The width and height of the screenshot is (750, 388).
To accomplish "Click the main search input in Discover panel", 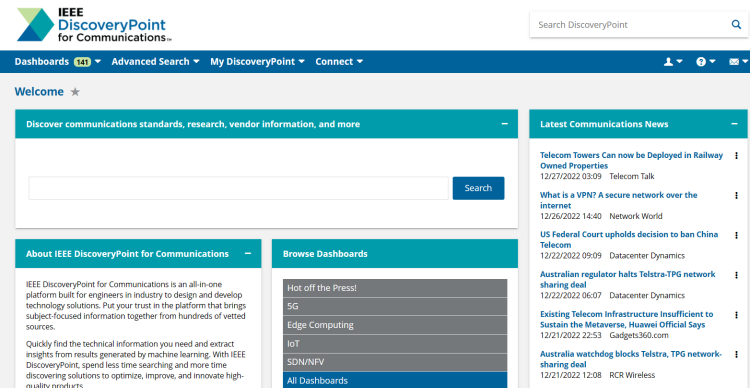I will click(x=238, y=188).
